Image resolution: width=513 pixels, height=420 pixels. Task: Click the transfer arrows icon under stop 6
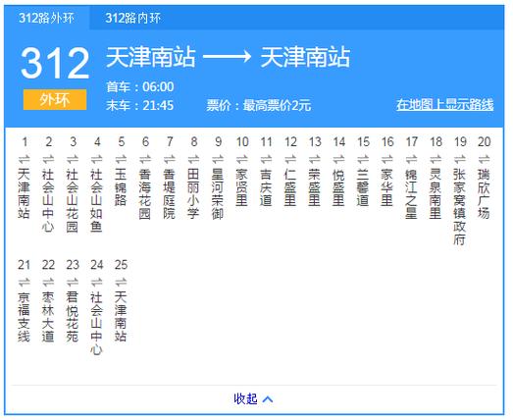tap(145, 159)
